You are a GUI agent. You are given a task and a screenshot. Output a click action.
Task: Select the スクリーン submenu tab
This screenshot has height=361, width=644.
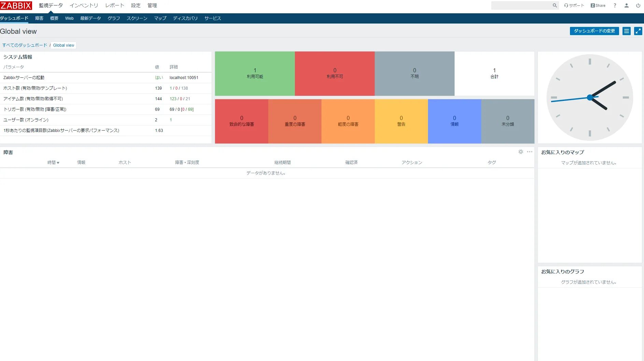(137, 18)
